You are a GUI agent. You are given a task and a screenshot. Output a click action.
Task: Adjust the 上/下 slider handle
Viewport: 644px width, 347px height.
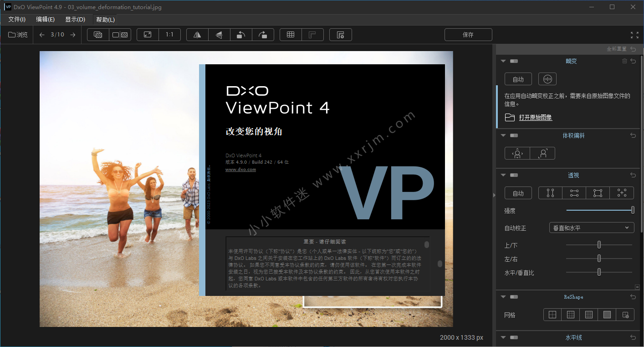pyautogui.click(x=599, y=245)
